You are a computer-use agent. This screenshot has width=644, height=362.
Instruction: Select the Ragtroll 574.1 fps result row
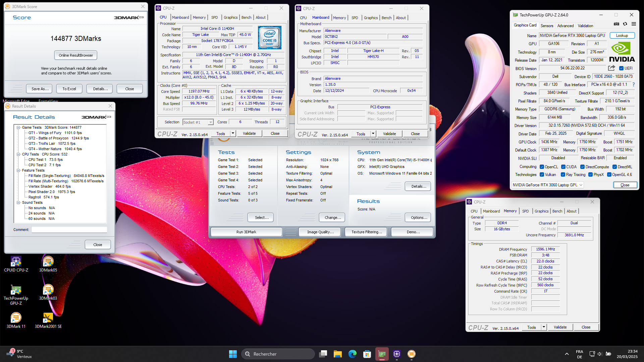coord(44,197)
